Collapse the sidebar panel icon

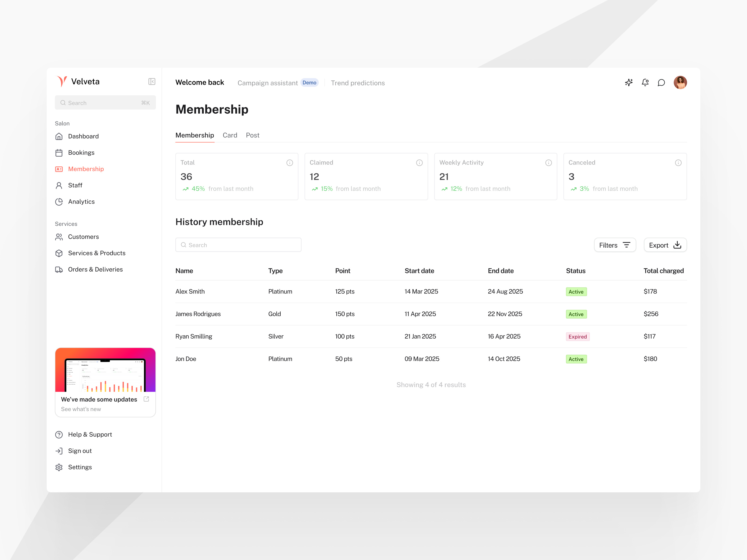click(152, 82)
